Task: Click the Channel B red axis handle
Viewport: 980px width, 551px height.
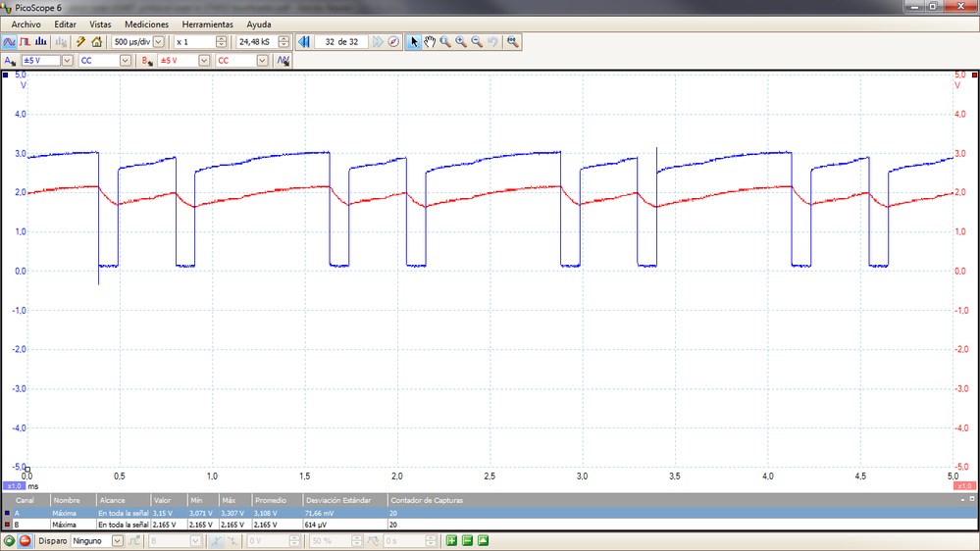Action: coord(974,75)
